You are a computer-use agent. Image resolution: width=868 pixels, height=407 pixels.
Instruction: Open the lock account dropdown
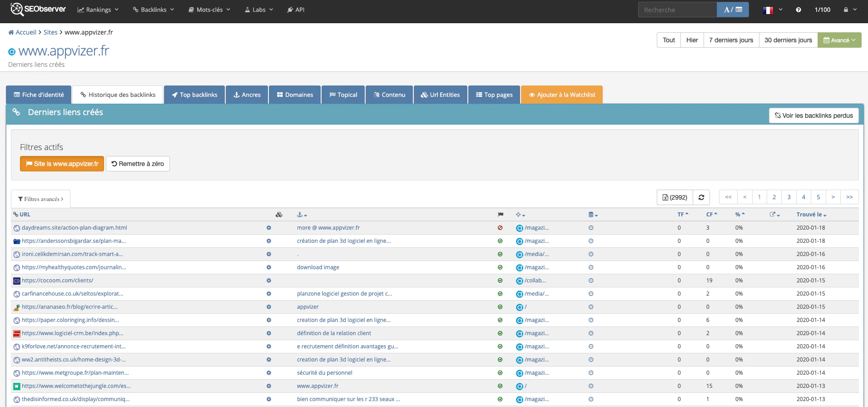pyautogui.click(x=850, y=10)
